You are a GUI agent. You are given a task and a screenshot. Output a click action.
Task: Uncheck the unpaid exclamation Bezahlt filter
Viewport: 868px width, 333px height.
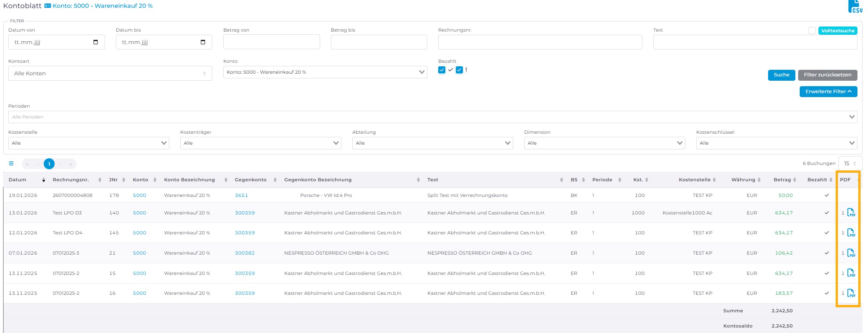click(459, 70)
